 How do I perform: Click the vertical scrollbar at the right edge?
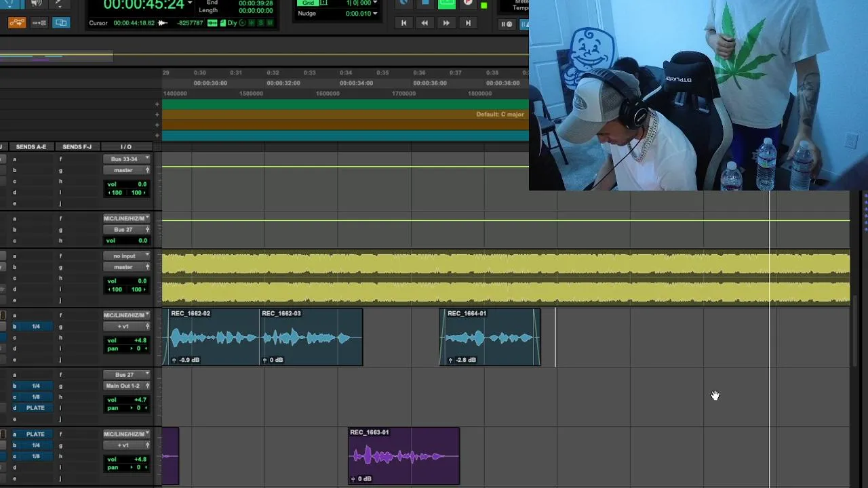point(854,332)
